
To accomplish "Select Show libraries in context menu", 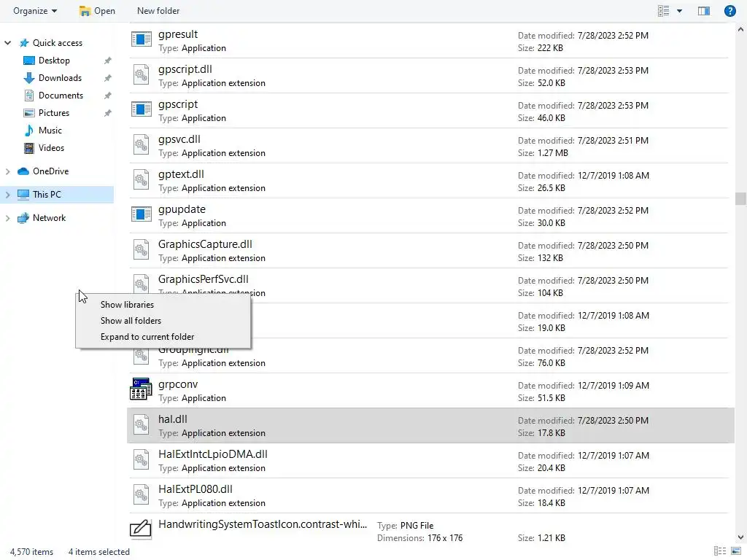I will 127,305.
